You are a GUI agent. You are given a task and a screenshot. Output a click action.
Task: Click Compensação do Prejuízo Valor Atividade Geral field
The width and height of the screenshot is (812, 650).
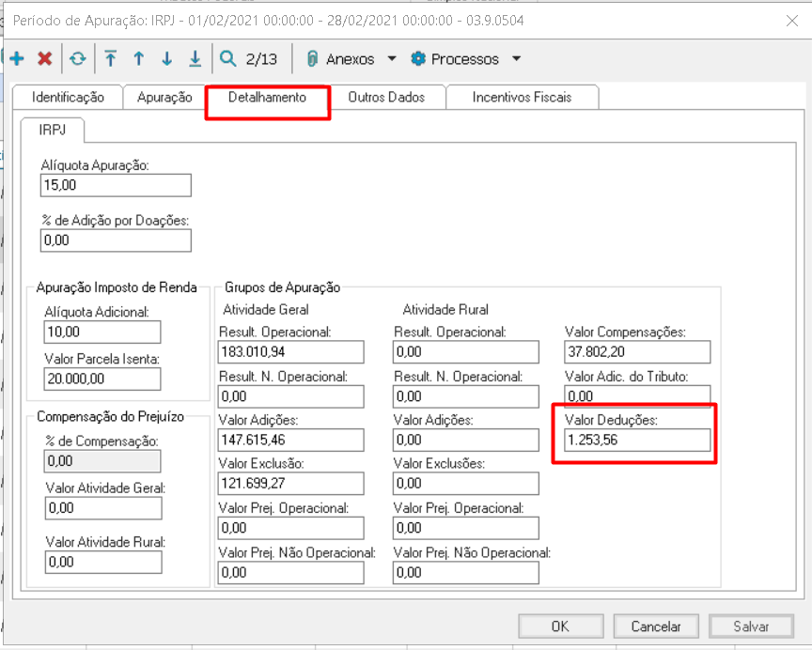coord(103,508)
